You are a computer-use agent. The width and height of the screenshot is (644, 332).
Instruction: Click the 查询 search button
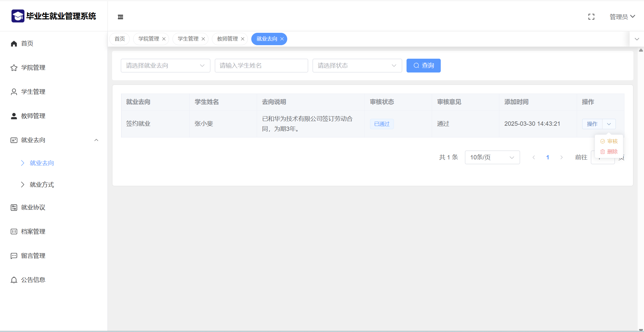pyautogui.click(x=423, y=66)
